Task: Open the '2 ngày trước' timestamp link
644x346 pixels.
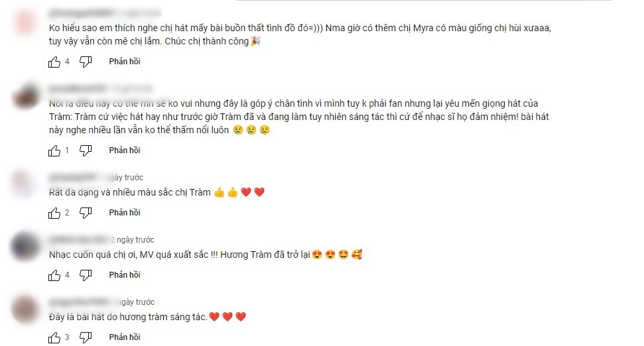Action: click(132, 240)
